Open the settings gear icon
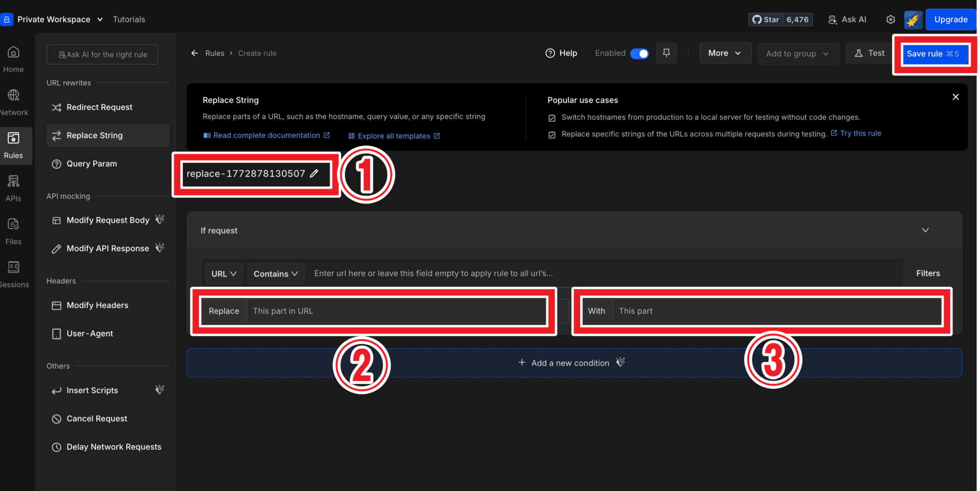 [890, 20]
